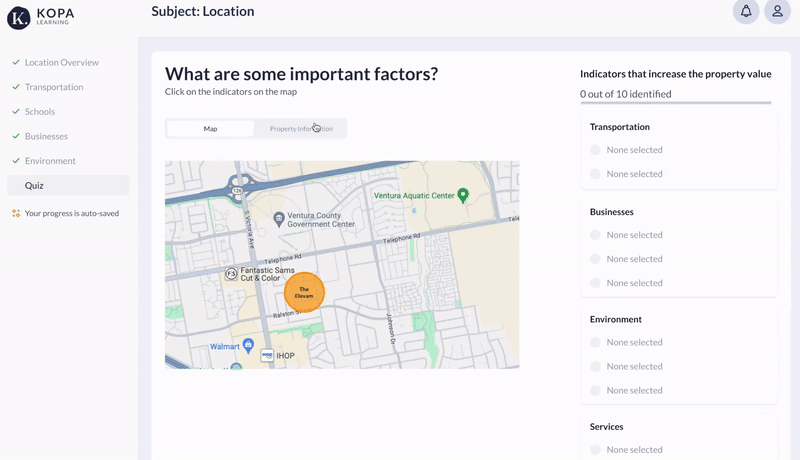Select the first Transportation None selected radio
This screenshot has height=460, width=800.
coord(595,150)
